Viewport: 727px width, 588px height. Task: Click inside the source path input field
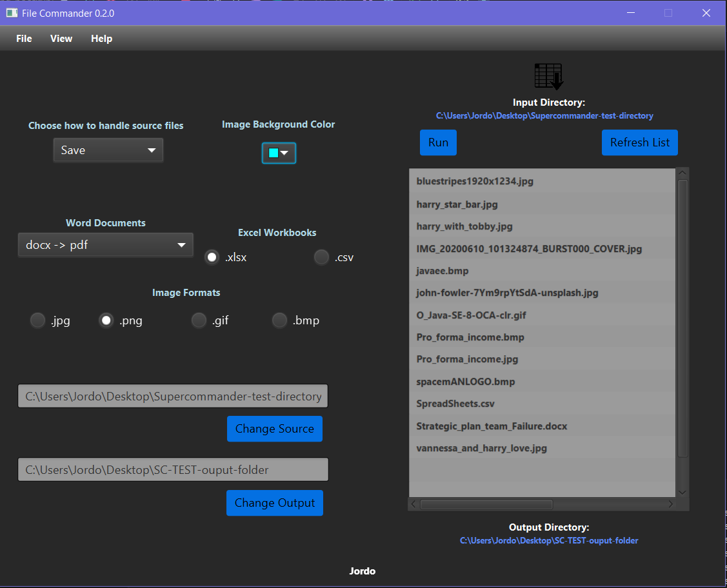[172, 396]
